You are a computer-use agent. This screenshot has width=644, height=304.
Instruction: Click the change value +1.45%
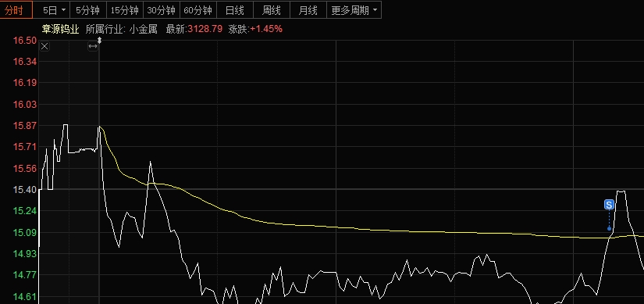[266, 29]
